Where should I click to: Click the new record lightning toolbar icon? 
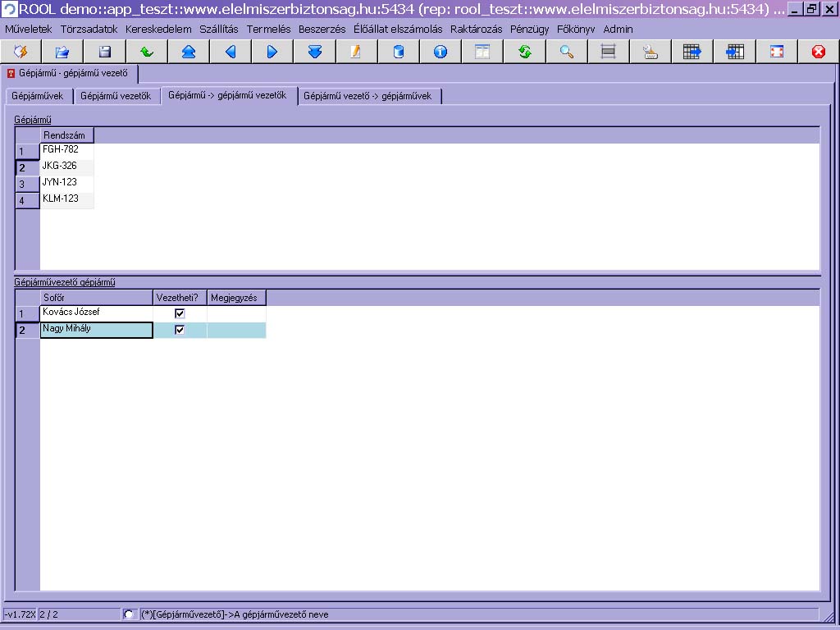tap(21, 52)
